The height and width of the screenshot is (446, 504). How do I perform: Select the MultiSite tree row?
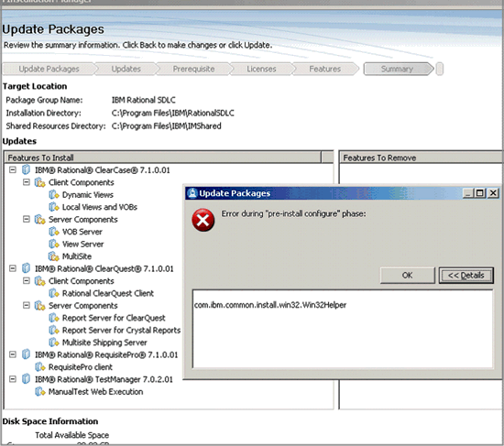70,256
